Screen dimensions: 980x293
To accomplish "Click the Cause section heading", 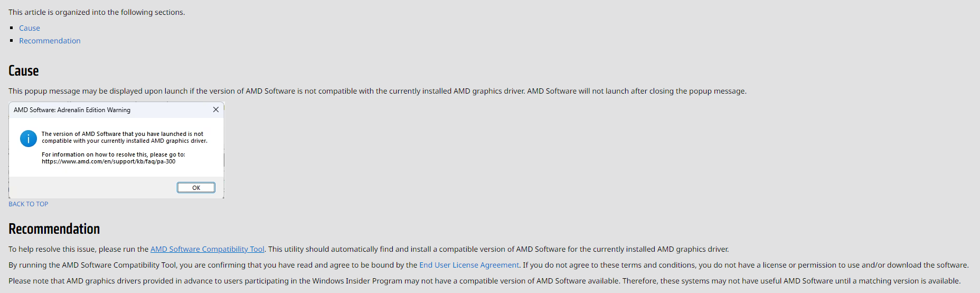I will tap(24, 71).
